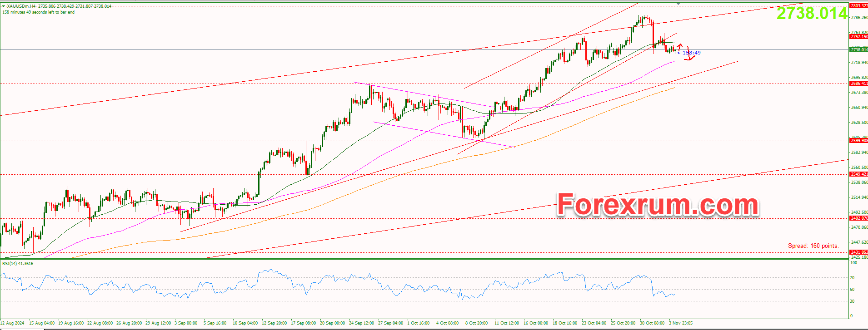Viewport: 868px width, 330px height.
Task: Click the 2650.940 value on price axis
Action: (x=859, y=108)
